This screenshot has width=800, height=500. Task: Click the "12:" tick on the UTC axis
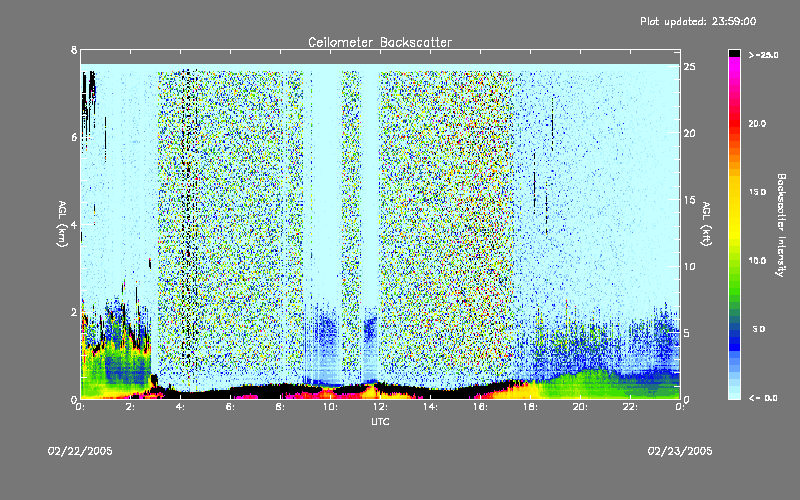tap(380, 407)
